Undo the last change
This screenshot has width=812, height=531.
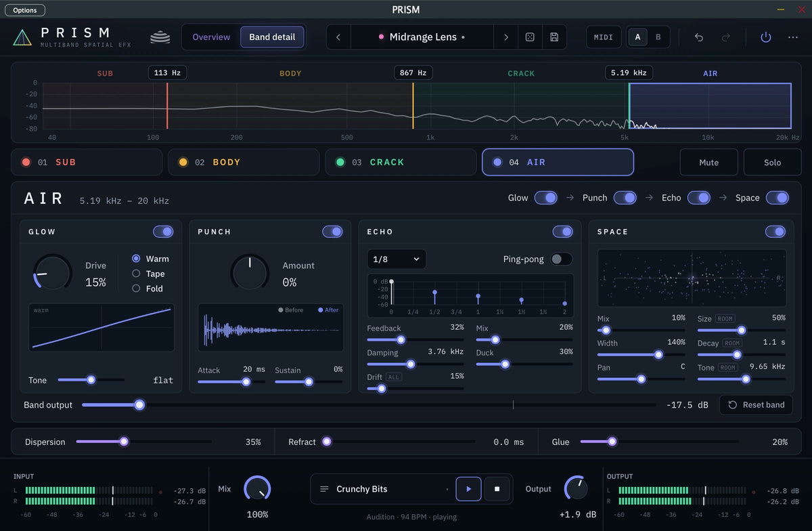point(699,37)
